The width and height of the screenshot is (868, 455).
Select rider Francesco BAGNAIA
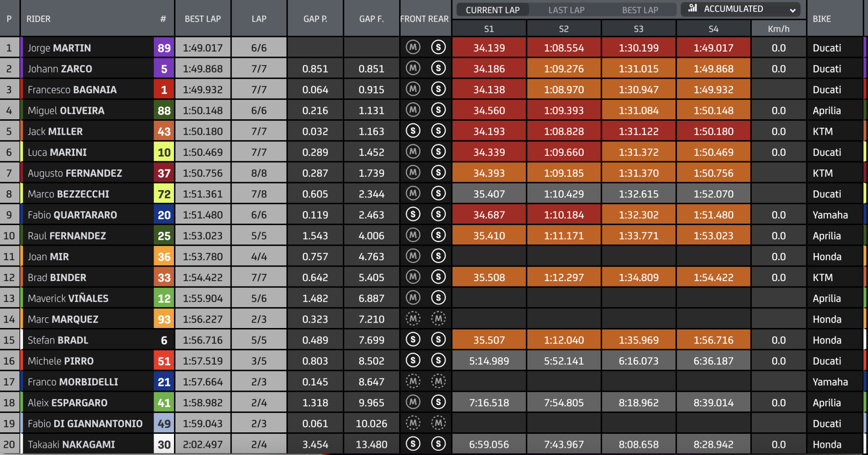tap(72, 89)
